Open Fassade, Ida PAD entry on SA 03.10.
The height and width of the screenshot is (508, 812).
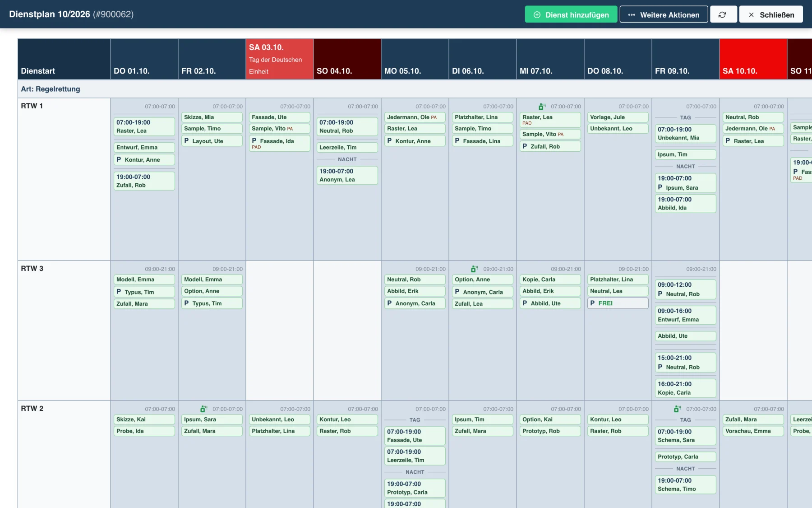[x=279, y=143]
